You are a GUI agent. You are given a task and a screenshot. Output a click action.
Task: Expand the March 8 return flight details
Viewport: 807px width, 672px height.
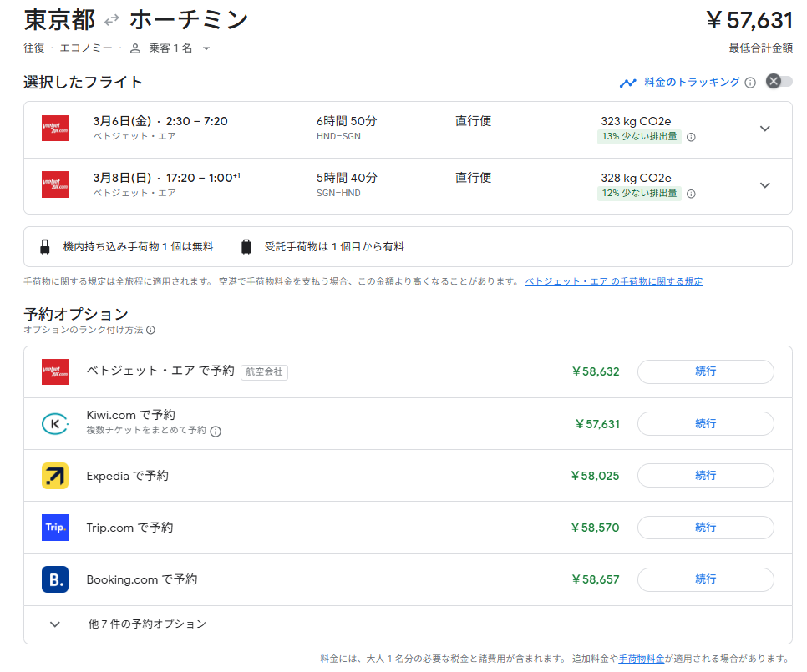[764, 185]
